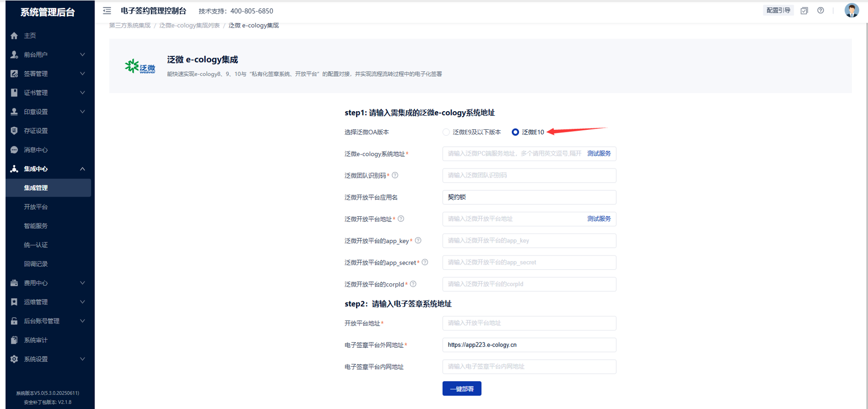Show help tip for corpId field
This screenshot has height=409, width=868.
coord(413,284)
